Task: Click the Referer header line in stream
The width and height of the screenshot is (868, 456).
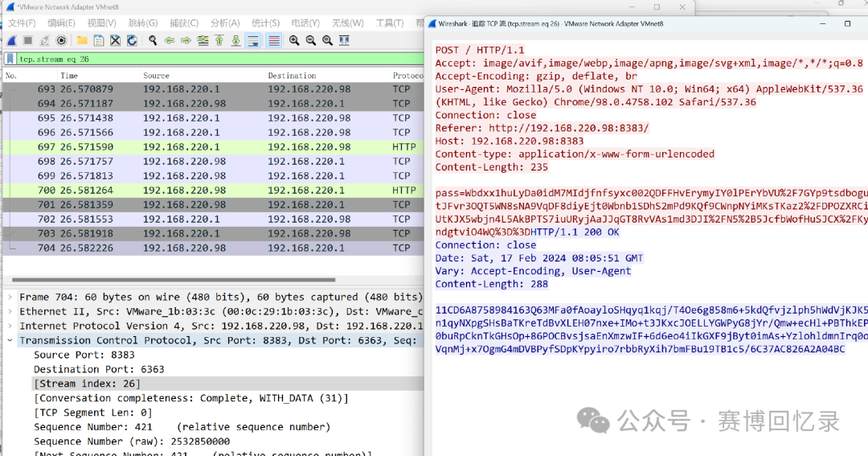Action: tap(542, 128)
